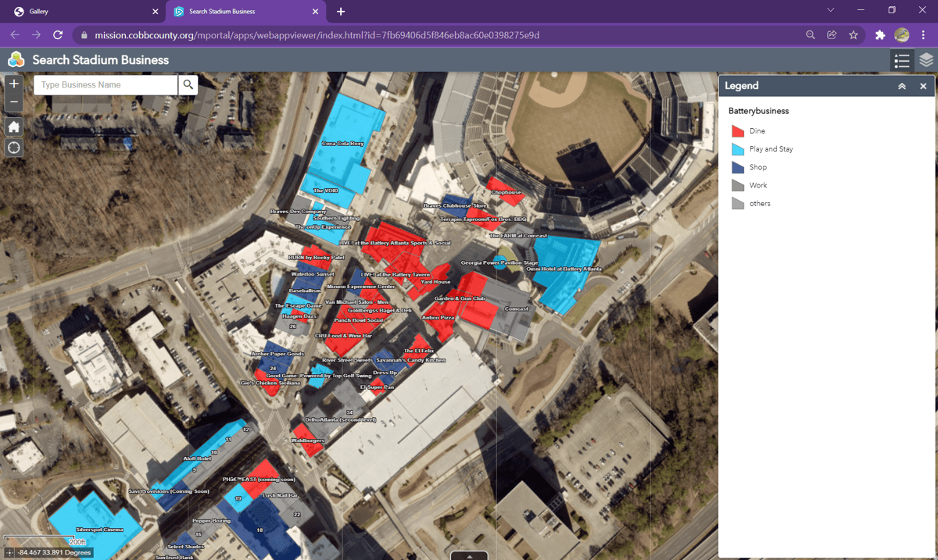
Task: Click the Work gray legend swatch
Action: point(737,185)
